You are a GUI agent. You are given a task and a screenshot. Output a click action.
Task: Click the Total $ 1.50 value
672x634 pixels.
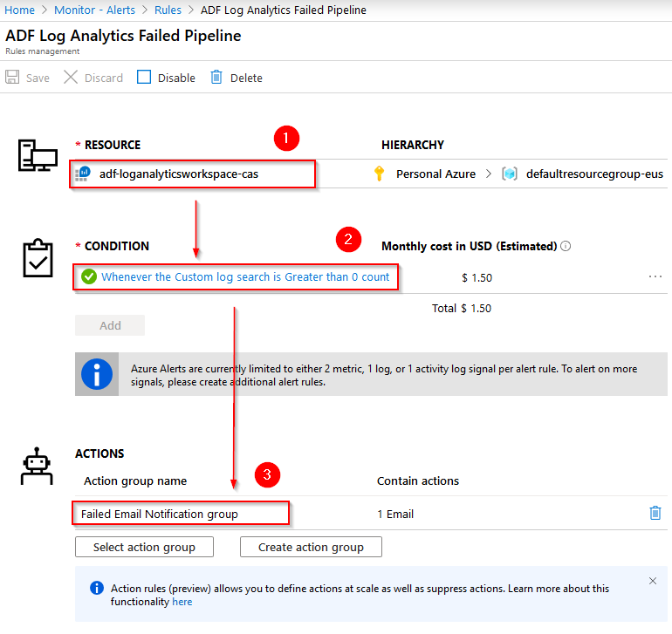point(462,309)
